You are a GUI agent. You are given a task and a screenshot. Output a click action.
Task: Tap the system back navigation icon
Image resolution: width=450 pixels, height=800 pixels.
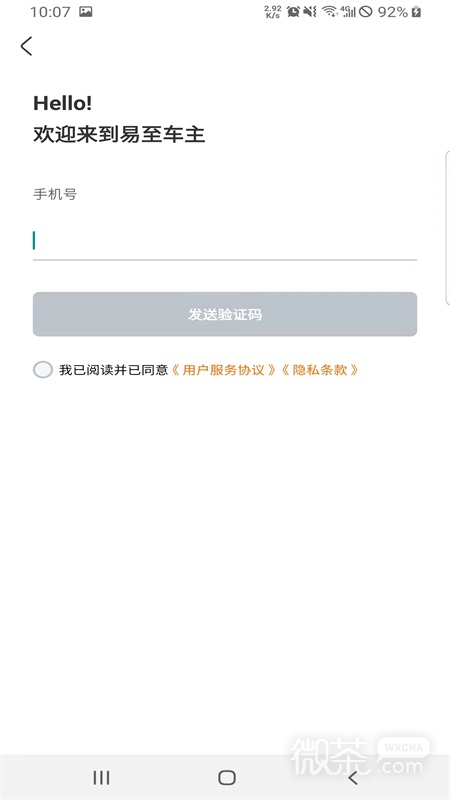tap(352, 778)
